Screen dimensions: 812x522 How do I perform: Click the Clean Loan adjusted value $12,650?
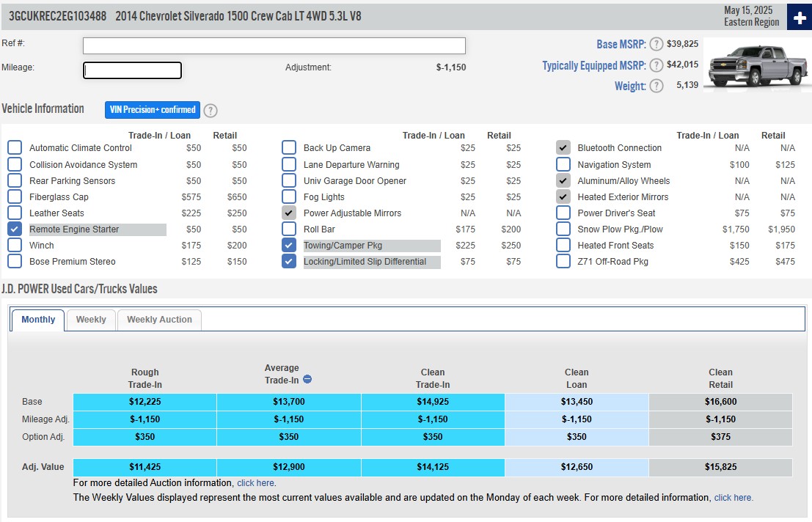coord(577,467)
